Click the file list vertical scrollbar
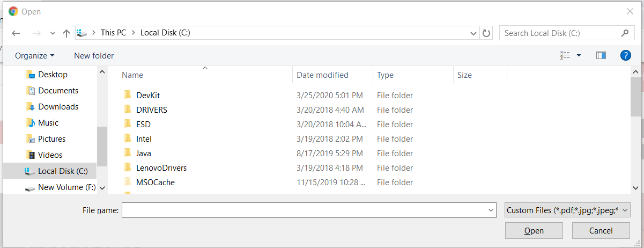This screenshot has height=248, width=644. pos(635,97)
